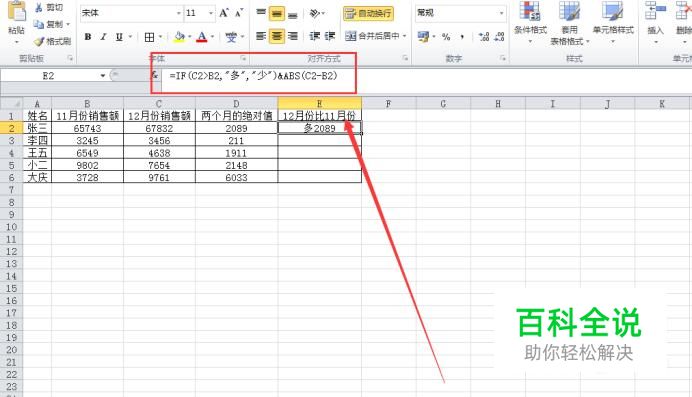Click the Decrease Decimal icon
This screenshot has height=397, width=692.
click(499, 37)
